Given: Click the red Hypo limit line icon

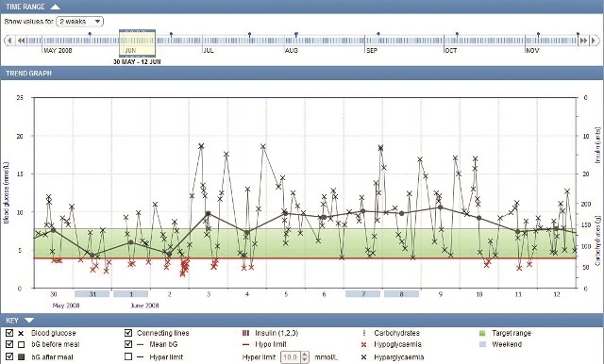Looking at the screenshot, I should pos(245,344).
